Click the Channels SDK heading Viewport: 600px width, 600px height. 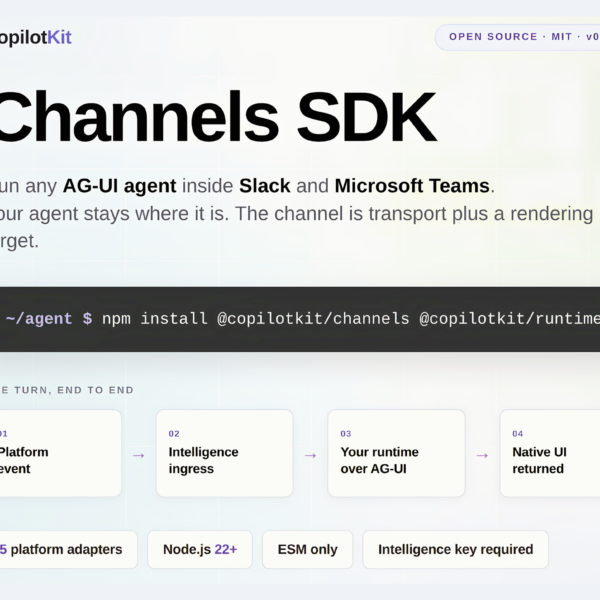[x=217, y=117]
